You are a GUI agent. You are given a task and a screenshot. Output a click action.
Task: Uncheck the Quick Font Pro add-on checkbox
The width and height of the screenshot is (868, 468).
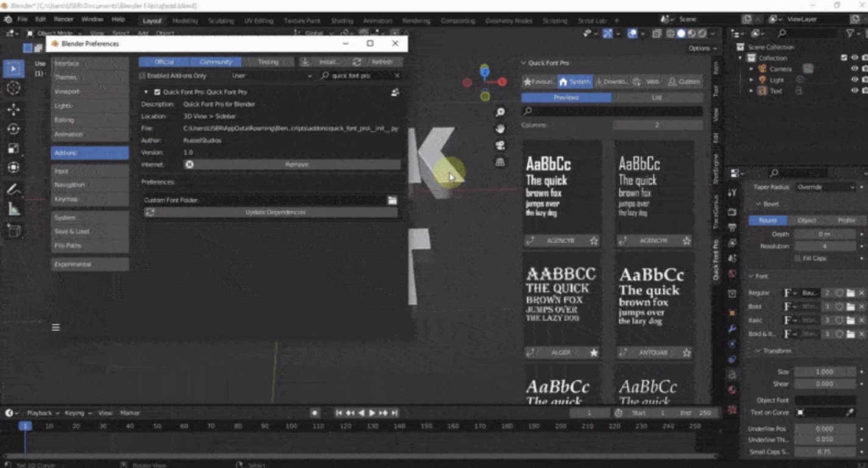click(157, 92)
